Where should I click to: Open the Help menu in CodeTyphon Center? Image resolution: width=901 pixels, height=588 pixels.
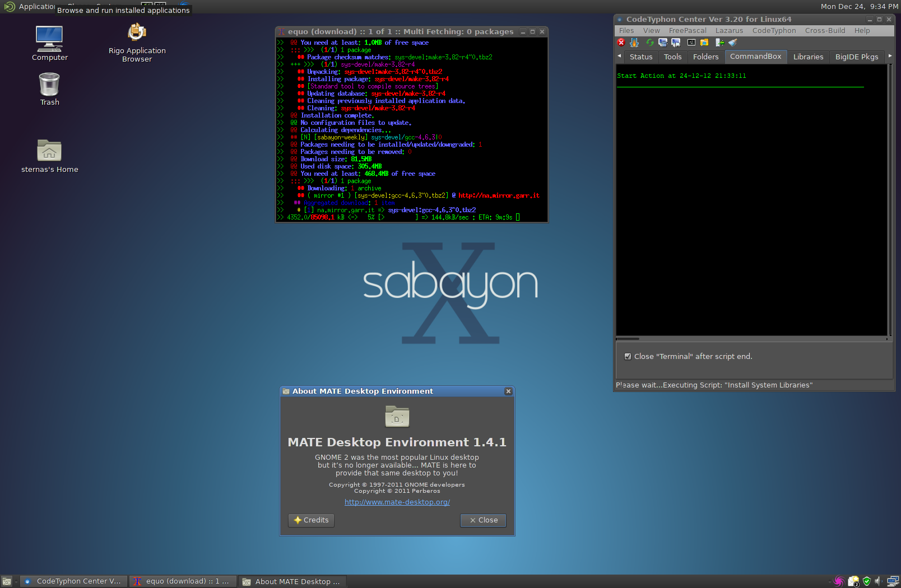pos(862,31)
